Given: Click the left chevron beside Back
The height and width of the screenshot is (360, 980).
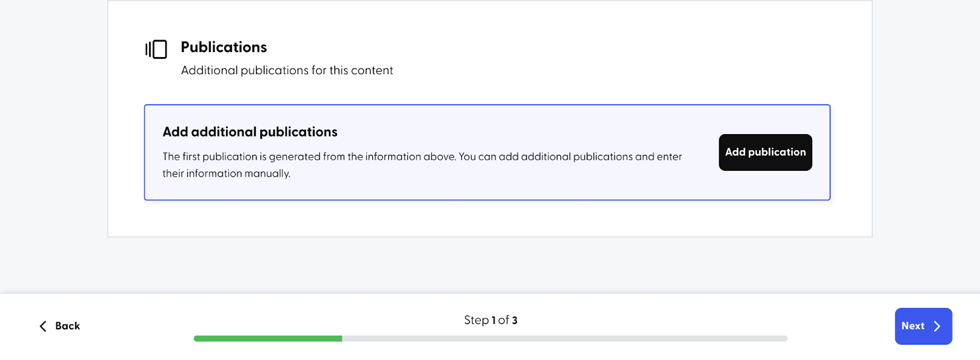Looking at the screenshot, I should [43, 326].
